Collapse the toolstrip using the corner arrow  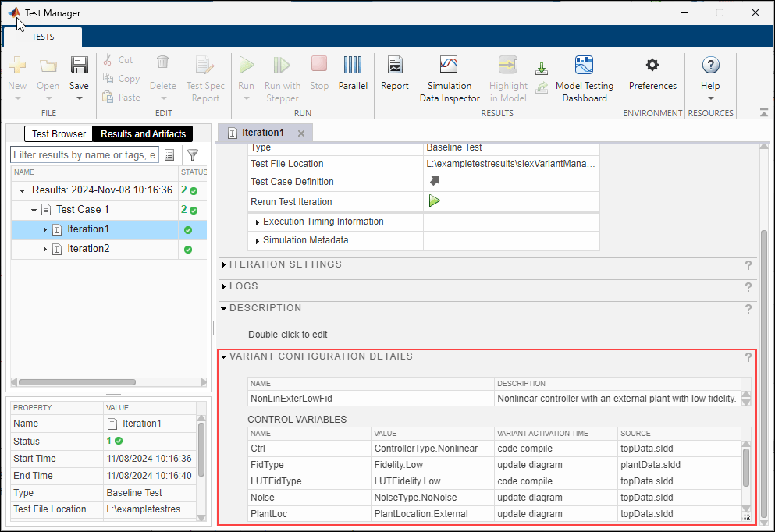[764, 113]
